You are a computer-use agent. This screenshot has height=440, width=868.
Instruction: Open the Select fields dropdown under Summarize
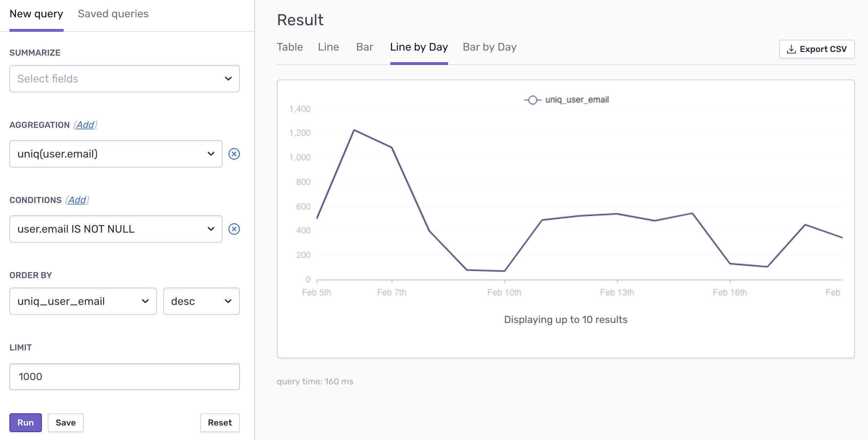pyautogui.click(x=124, y=79)
